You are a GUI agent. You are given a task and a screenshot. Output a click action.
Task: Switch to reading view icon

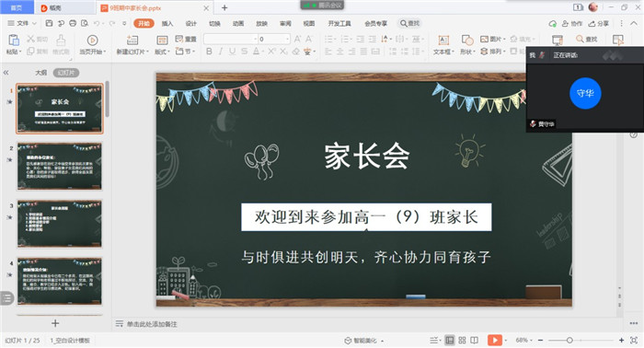475,341
